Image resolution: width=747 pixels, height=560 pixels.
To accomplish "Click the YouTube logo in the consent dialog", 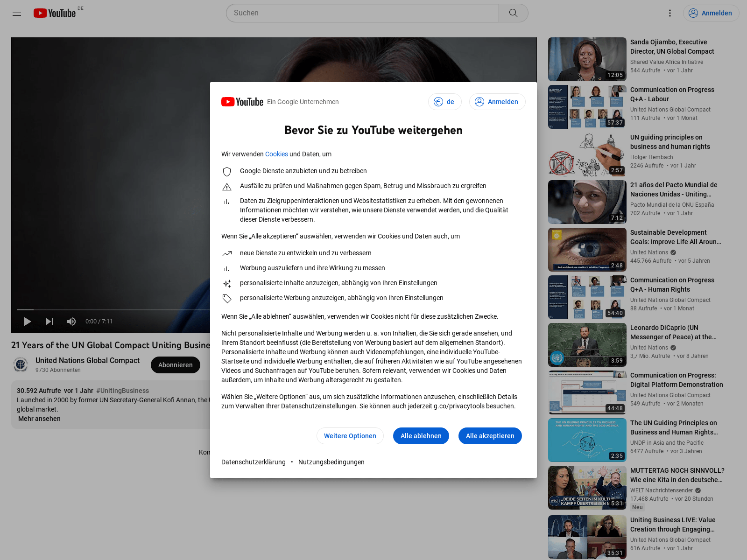I will (x=242, y=102).
